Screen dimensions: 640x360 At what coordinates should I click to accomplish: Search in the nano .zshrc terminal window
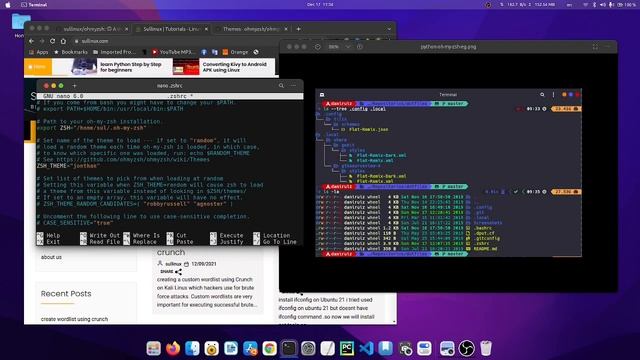281,86
